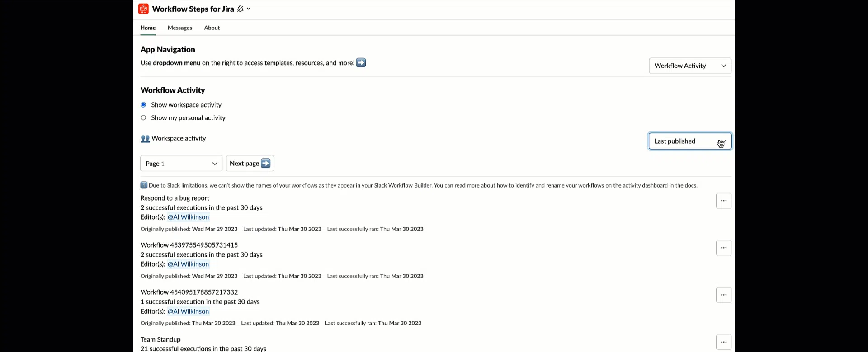Click the Home tab

click(148, 28)
